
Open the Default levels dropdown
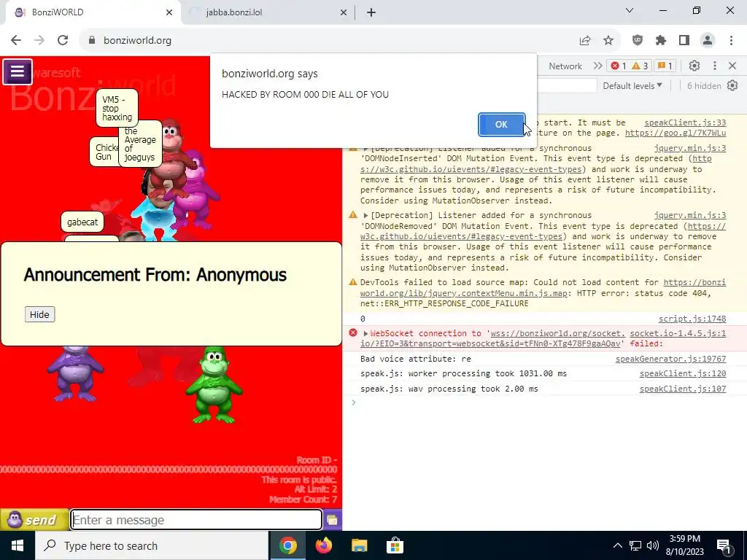[632, 86]
